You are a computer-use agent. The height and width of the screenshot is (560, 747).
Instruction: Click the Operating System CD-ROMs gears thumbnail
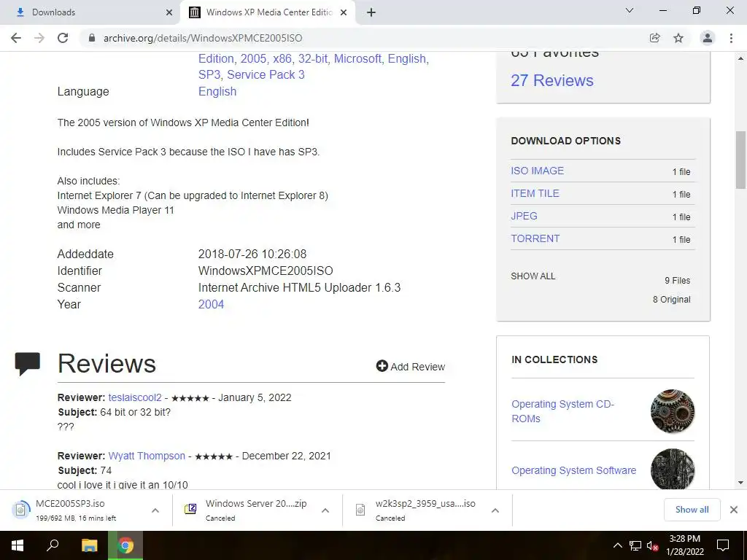click(672, 411)
